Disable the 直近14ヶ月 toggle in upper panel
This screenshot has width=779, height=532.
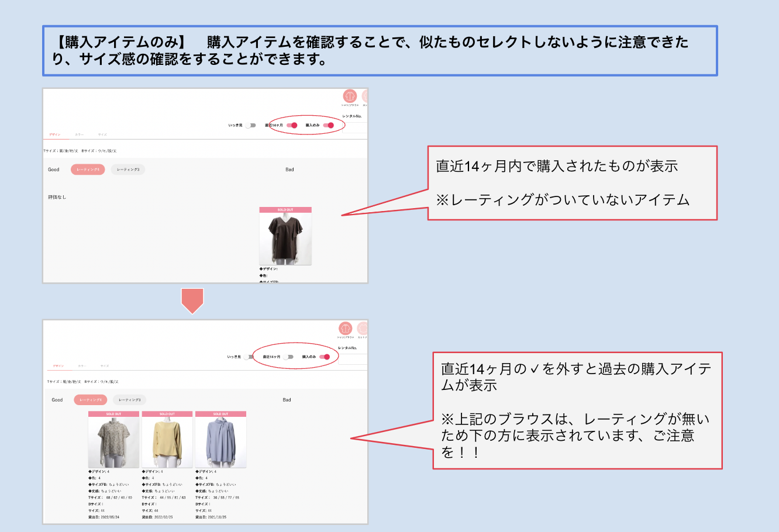(x=291, y=125)
